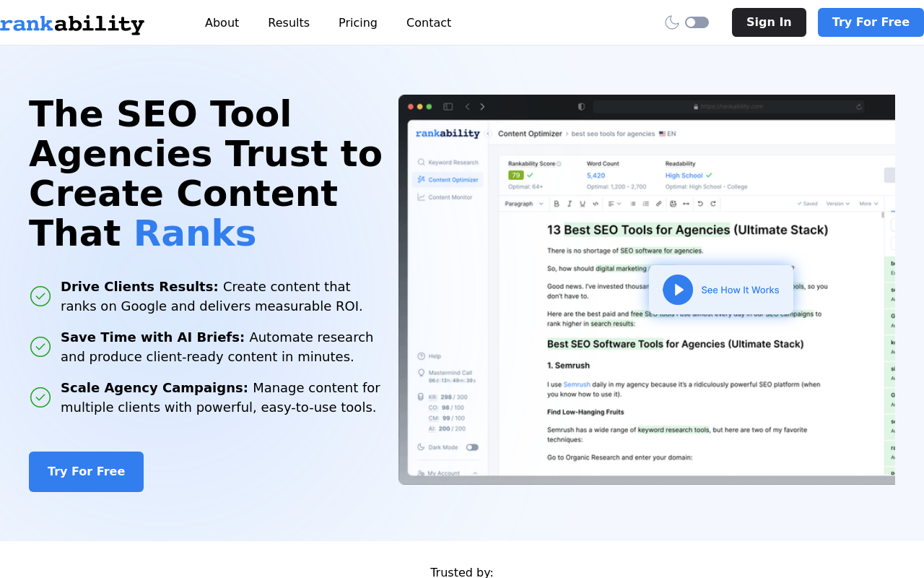Click the insert link icon in the editor

[x=658, y=204]
